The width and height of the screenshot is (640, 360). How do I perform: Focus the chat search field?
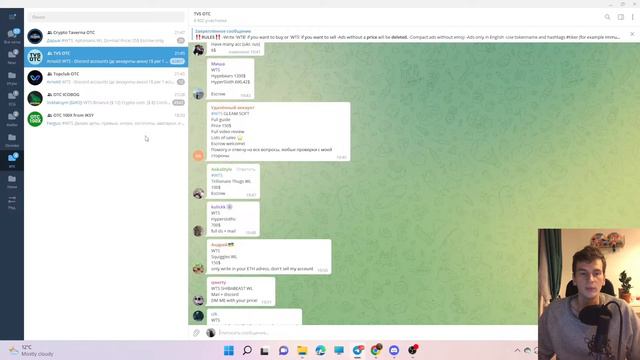pos(106,17)
